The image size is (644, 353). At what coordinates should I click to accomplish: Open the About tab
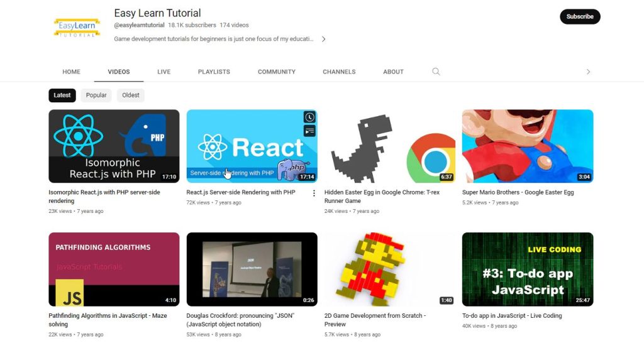coord(393,72)
